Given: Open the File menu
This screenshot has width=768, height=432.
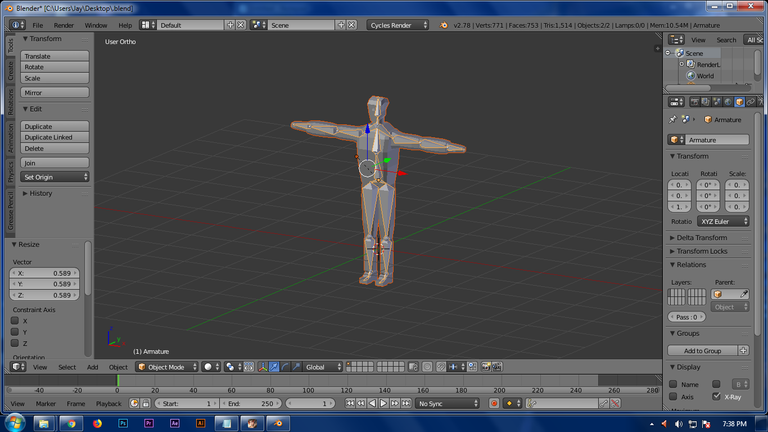Looking at the screenshot, I should click(38, 25).
